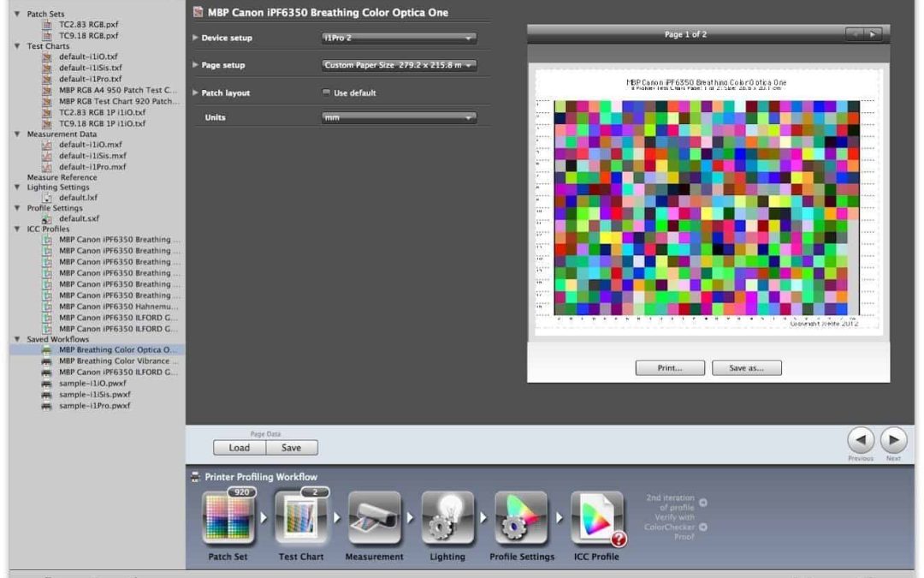Open the i1Pro 2 device dropdown
Viewport: 924px width, 578px height.
pos(399,38)
